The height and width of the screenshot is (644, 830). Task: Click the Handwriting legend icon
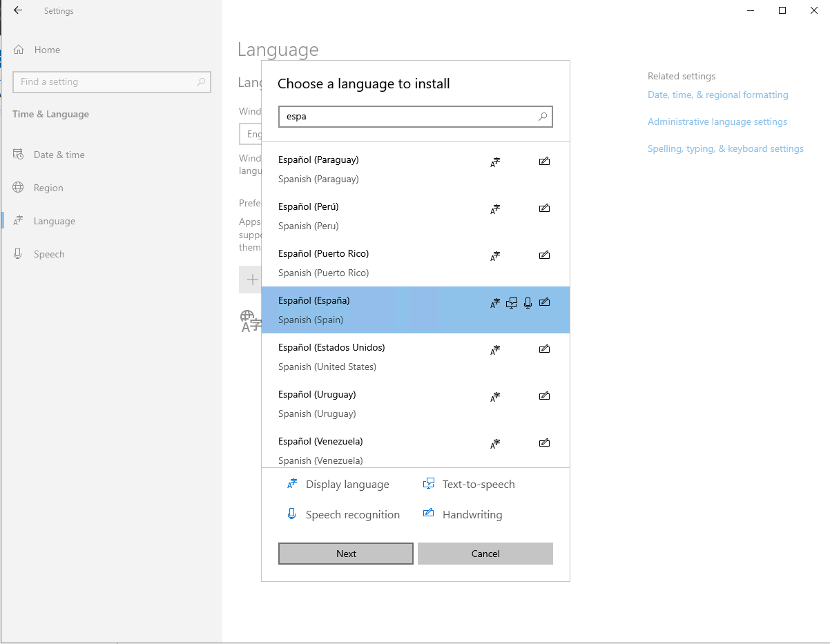tap(429, 513)
